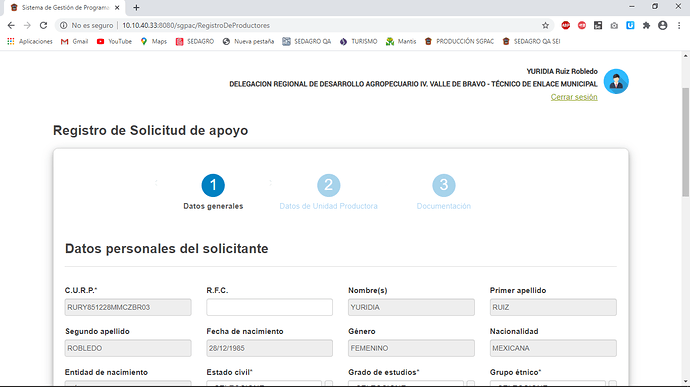Image resolution: width=690 pixels, height=387 pixels.
Task: Open the Gmail bookmark
Action: click(74, 41)
